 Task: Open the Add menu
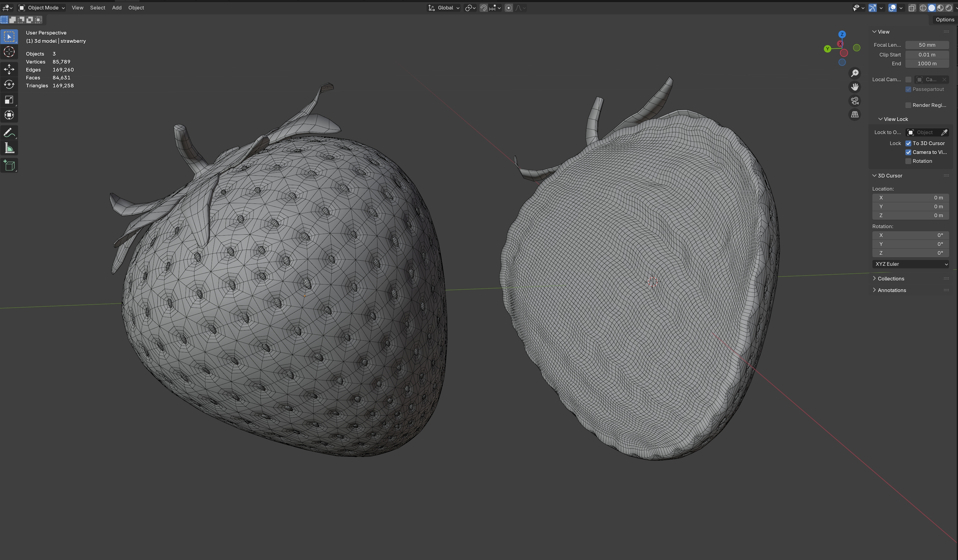(x=117, y=8)
